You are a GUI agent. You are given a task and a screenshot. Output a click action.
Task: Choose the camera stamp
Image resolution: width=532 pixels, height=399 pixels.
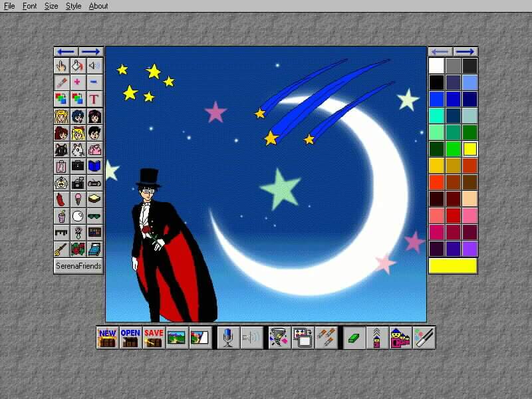[x=78, y=183]
